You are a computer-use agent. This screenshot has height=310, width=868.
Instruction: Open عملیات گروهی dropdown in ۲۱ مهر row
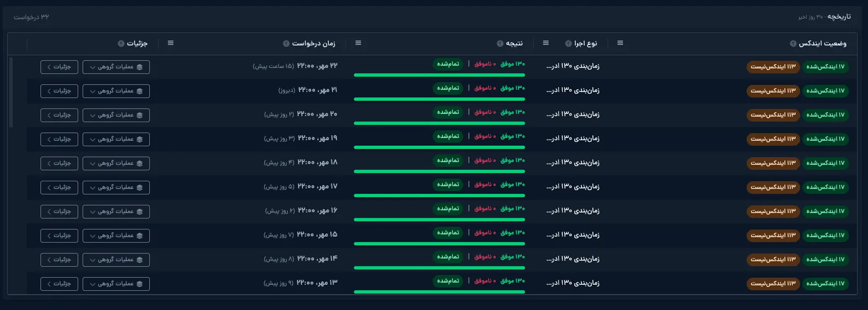click(x=116, y=91)
